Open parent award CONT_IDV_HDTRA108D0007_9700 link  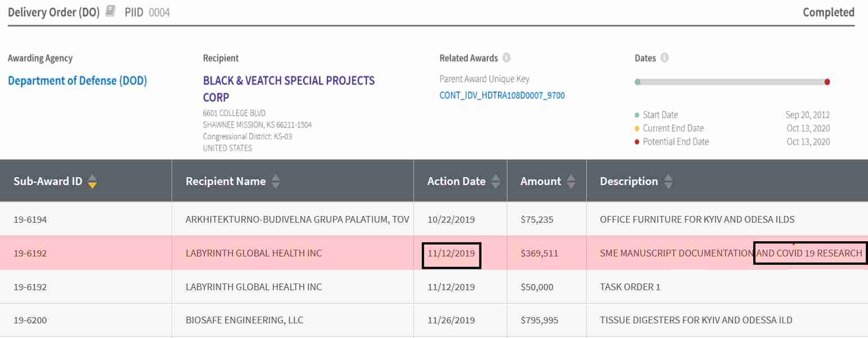(502, 96)
